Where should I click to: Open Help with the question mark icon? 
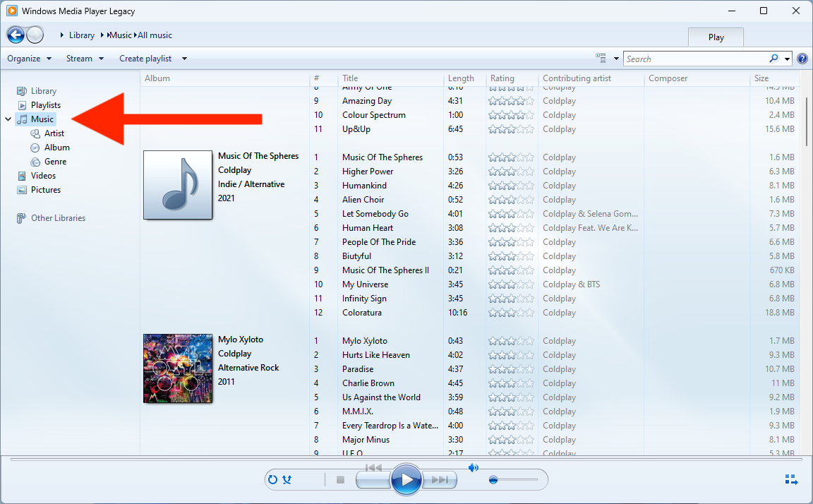802,58
